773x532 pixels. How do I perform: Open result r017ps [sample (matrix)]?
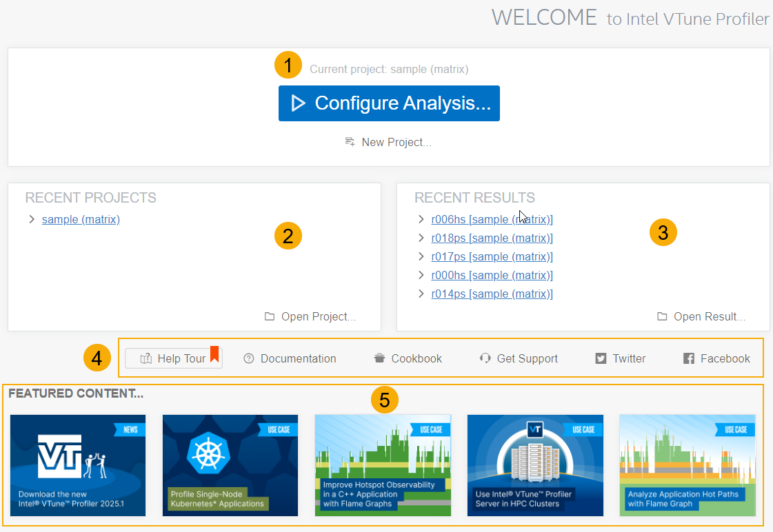[492, 256]
